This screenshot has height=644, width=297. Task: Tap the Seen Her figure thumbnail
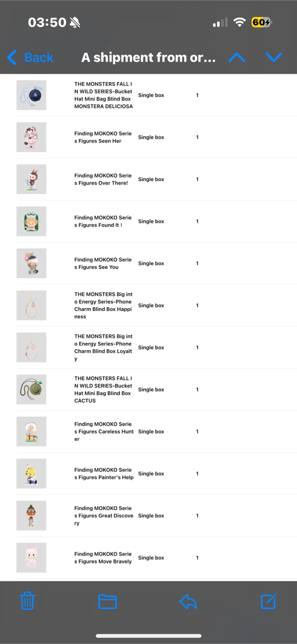31,137
